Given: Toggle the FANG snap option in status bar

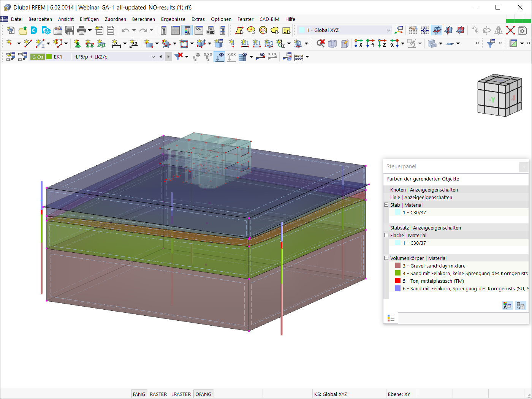Looking at the screenshot, I should point(139,394).
